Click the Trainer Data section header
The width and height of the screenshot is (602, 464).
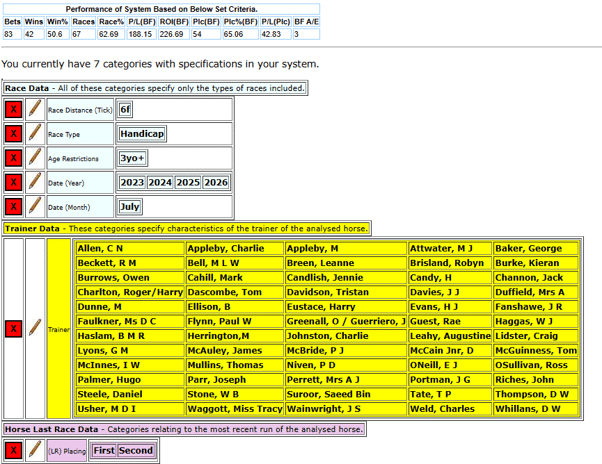(187, 229)
